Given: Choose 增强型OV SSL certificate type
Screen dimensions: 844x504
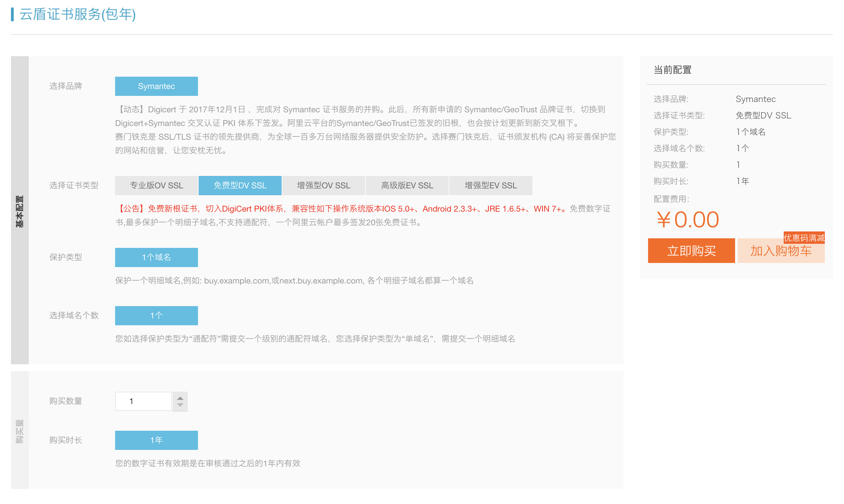Looking at the screenshot, I should click(323, 185).
